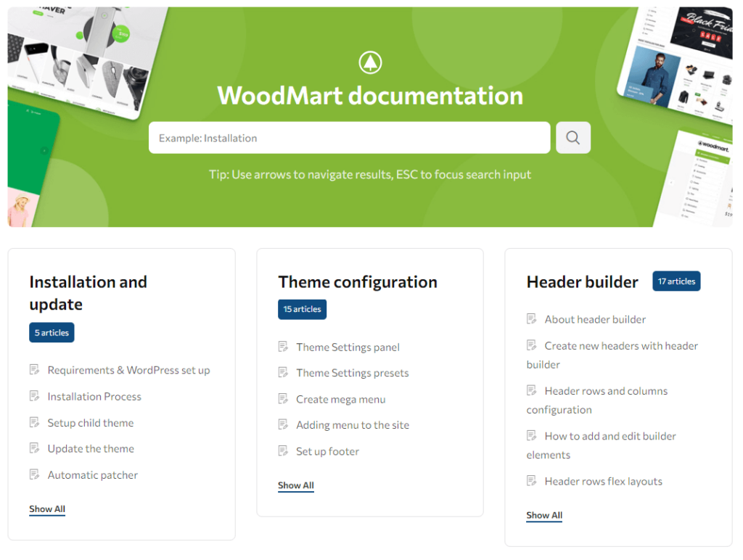This screenshot has height=560, width=743.
Task: Click document icon beside Adding menu to the site
Action: (x=283, y=424)
